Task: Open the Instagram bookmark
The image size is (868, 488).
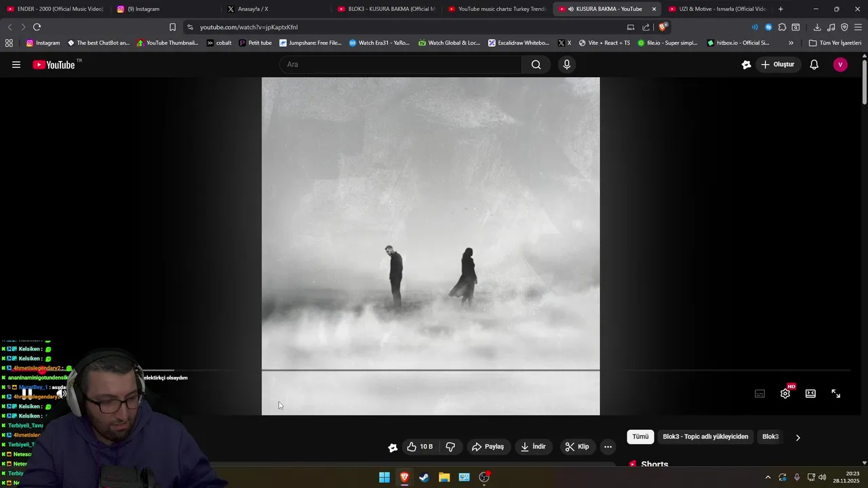Action: pos(43,43)
